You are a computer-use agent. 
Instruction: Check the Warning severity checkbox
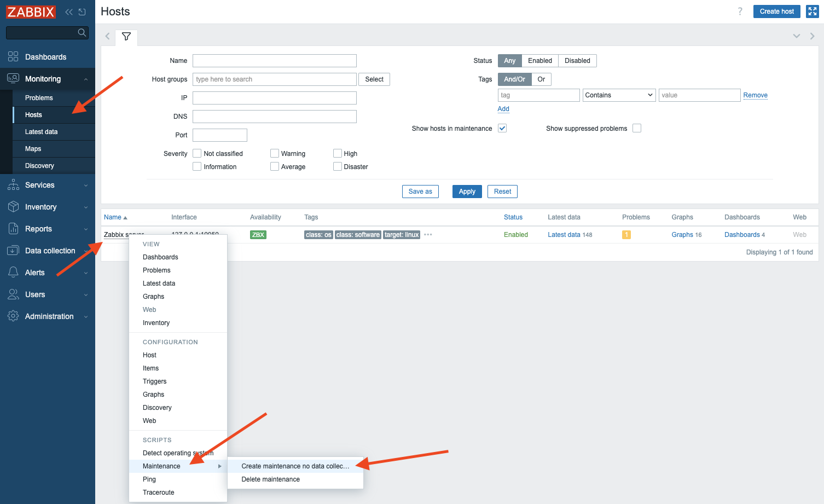click(x=274, y=153)
